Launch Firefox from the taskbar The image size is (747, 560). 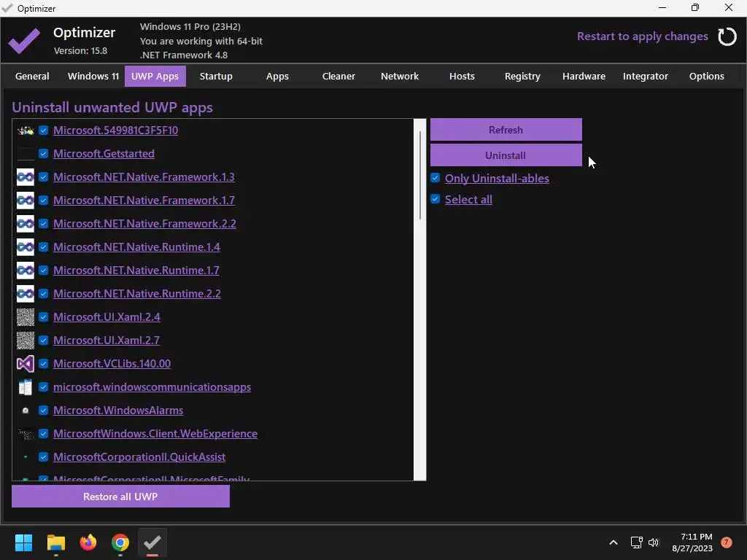(88, 542)
